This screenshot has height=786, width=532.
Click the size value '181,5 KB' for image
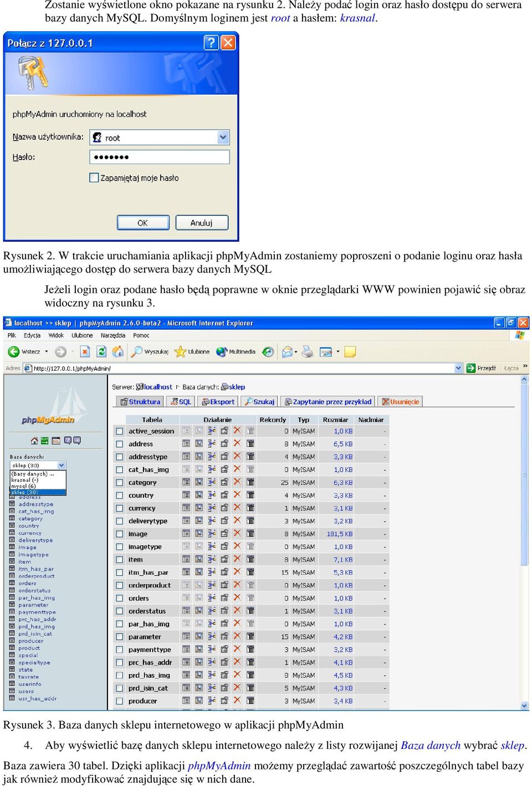point(340,534)
